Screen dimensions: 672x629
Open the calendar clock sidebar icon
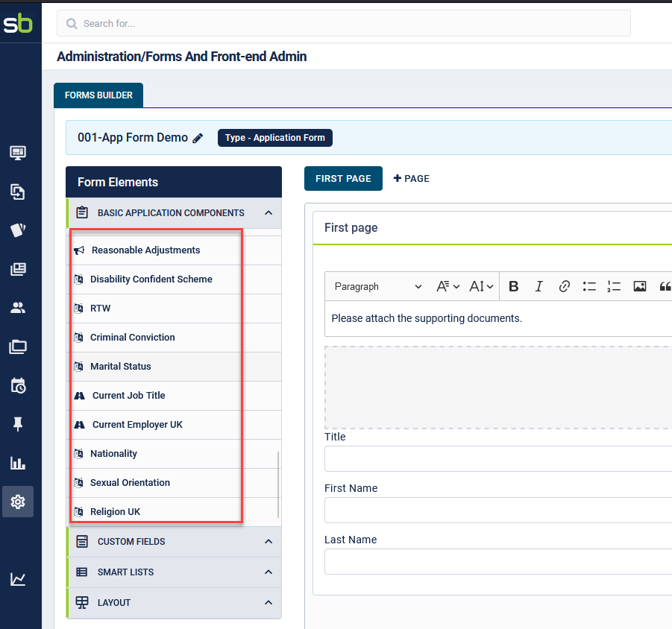[18, 385]
